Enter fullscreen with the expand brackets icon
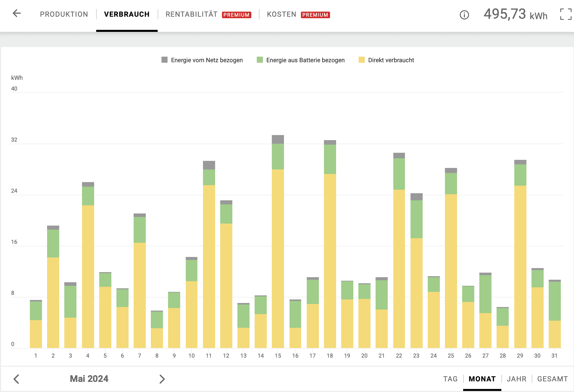The height and width of the screenshot is (392, 574). [566, 14]
